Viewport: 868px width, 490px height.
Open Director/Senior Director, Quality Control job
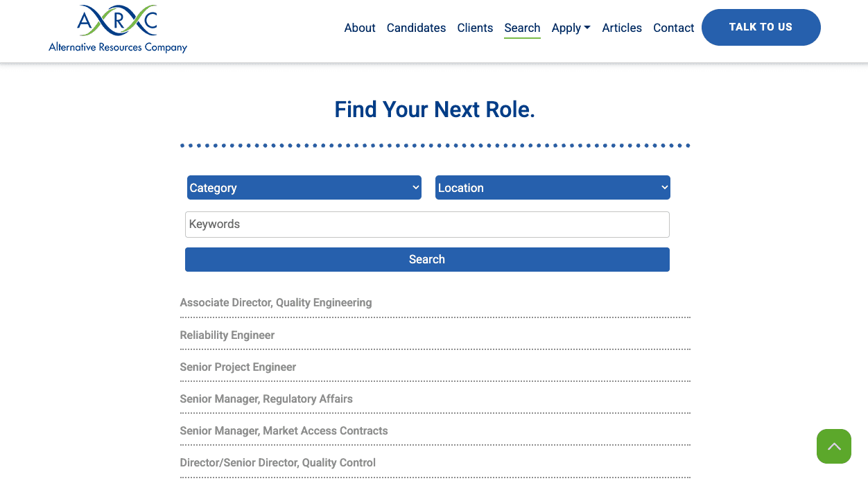[277, 463]
